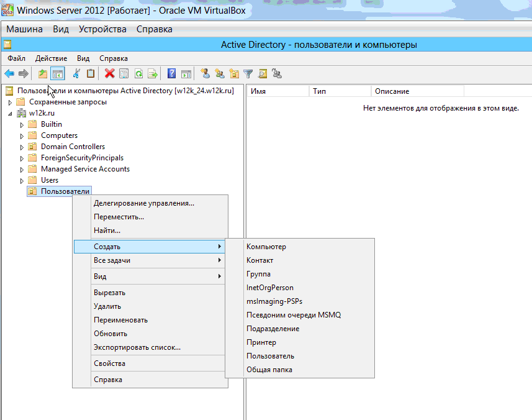
Task: Collapse the w12k.ru domain node
Action: 10,114
